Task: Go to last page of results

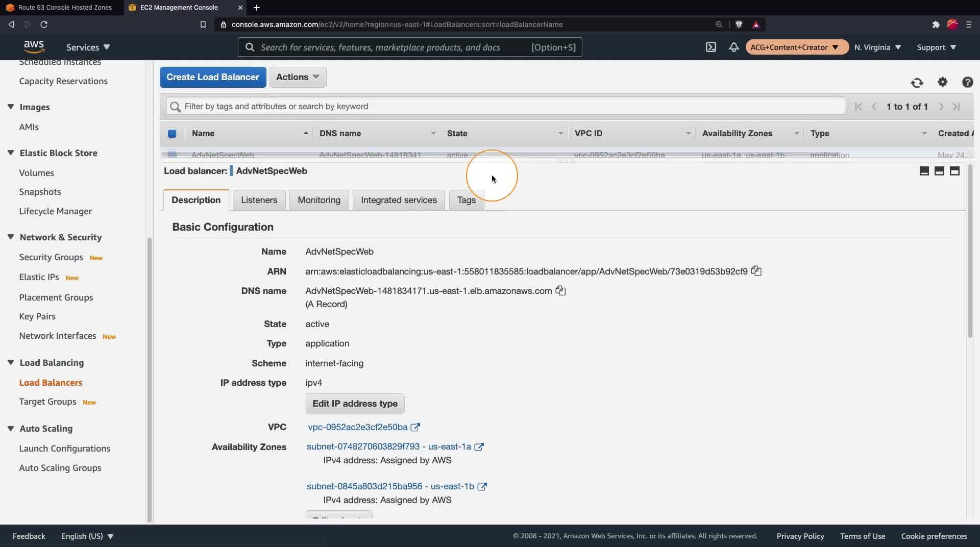Action: pyautogui.click(x=957, y=107)
